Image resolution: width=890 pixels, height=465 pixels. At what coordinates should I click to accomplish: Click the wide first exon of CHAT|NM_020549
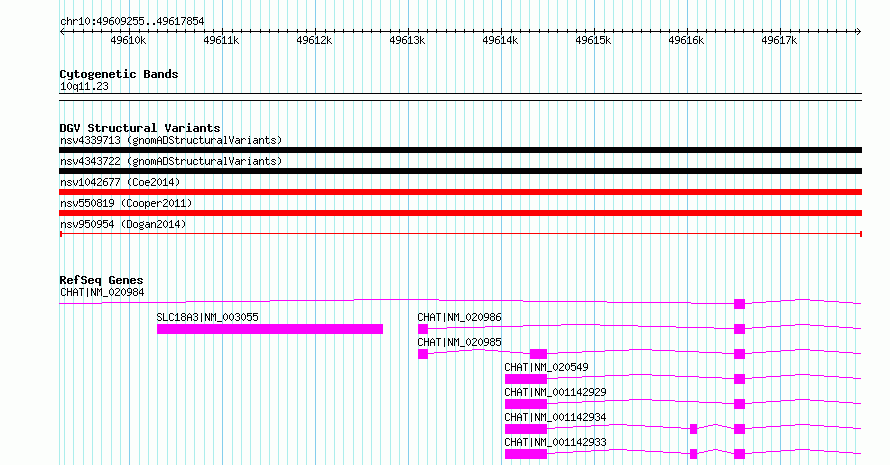pos(526,379)
